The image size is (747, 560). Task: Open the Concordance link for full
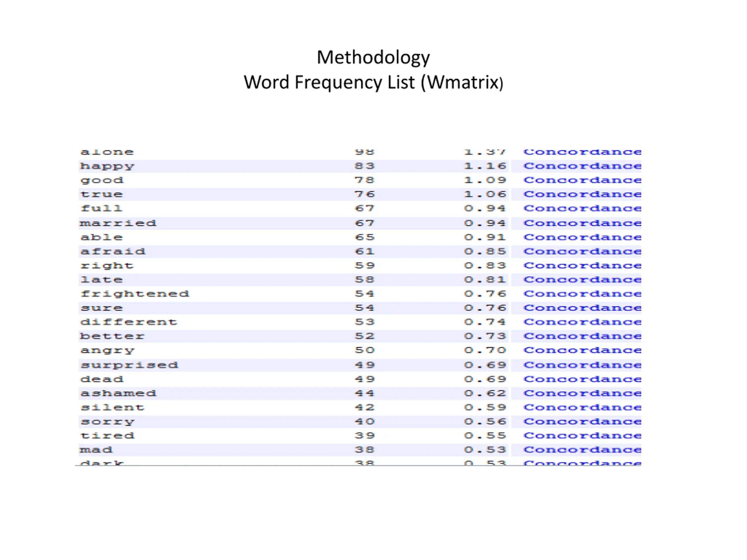pyautogui.click(x=582, y=209)
